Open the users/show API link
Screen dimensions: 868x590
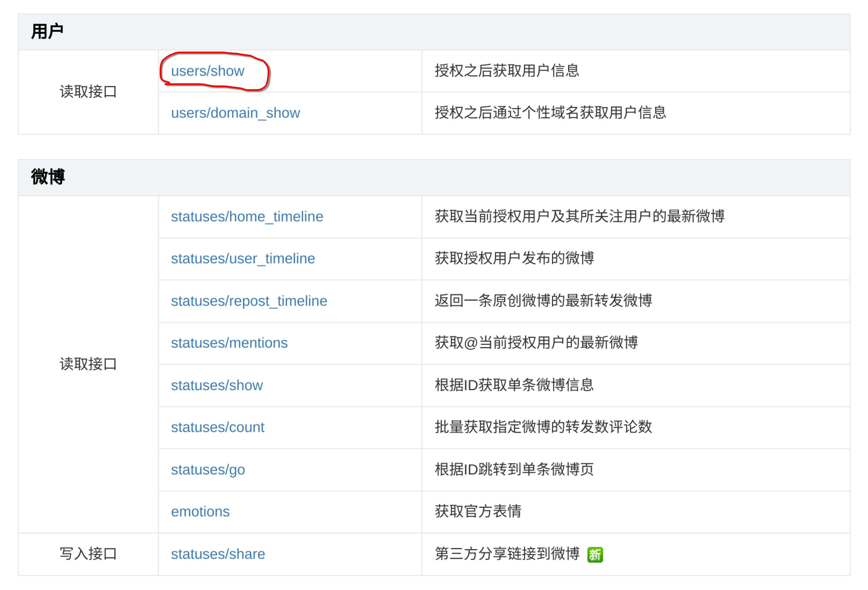(207, 71)
